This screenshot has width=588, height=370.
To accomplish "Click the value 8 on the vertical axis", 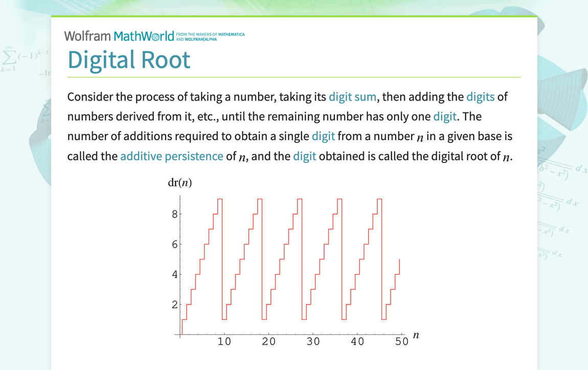I will point(175,214).
